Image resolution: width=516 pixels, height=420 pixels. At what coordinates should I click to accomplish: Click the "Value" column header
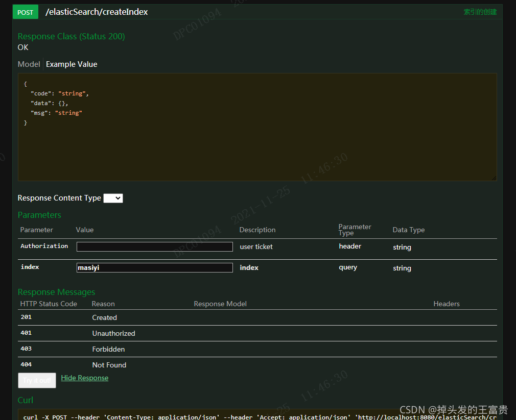click(85, 230)
